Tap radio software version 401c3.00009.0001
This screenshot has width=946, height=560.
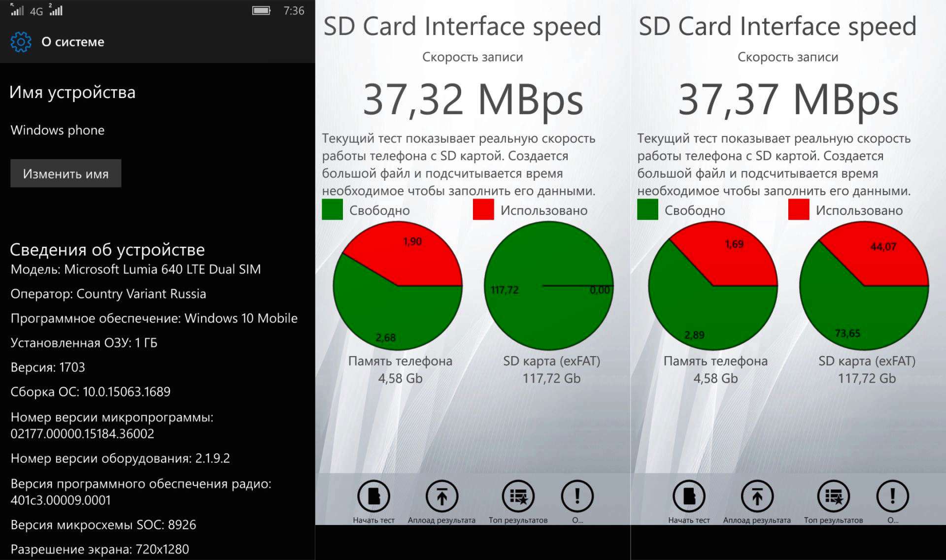(61, 500)
